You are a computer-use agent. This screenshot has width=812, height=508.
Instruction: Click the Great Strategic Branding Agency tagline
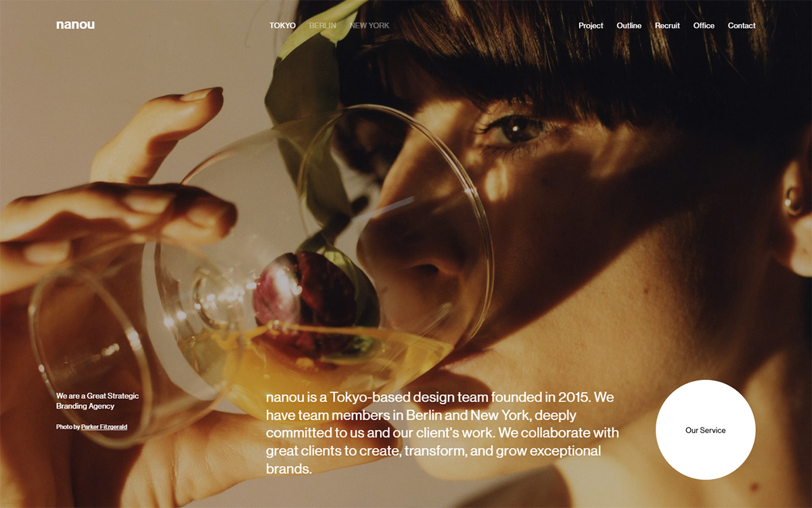97,401
